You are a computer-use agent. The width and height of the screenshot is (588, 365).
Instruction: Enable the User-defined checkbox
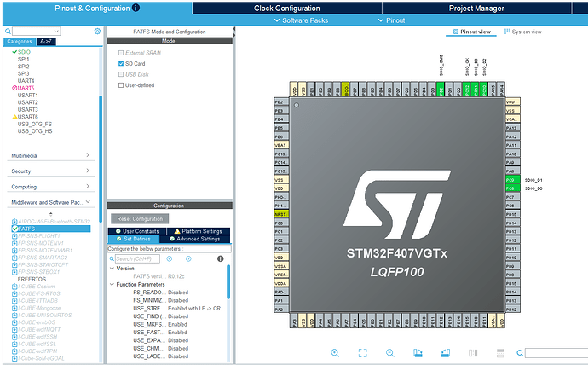click(121, 85)
